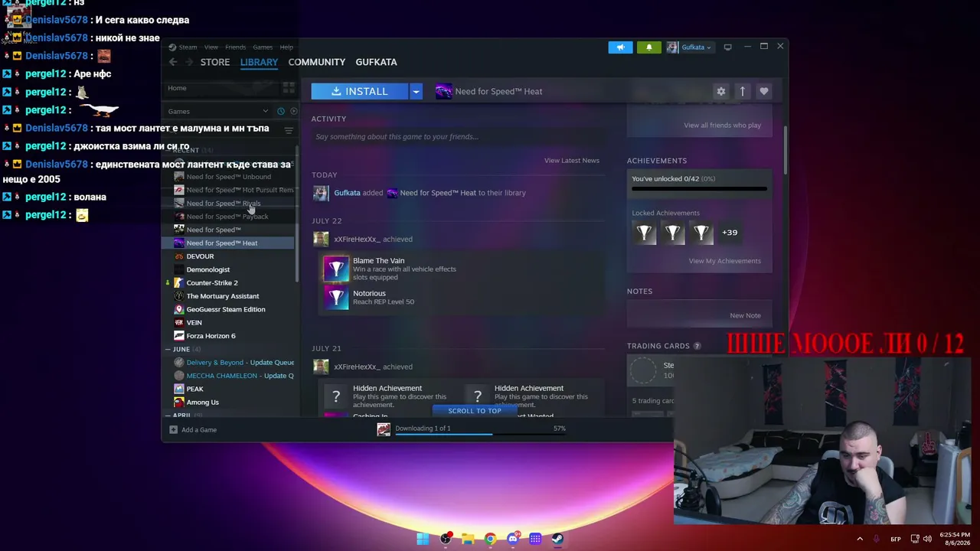The image size is (980, 551).
Task: Open the Games menu
Action: [263, 47]
